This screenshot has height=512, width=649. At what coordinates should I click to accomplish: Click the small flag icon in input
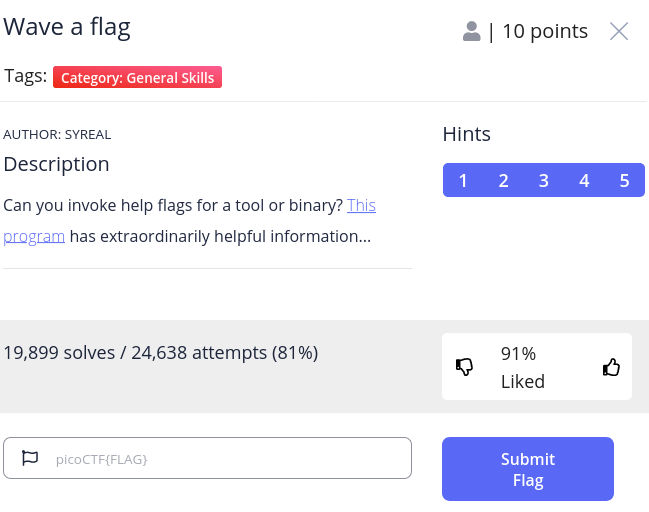[x=30, y=459]
